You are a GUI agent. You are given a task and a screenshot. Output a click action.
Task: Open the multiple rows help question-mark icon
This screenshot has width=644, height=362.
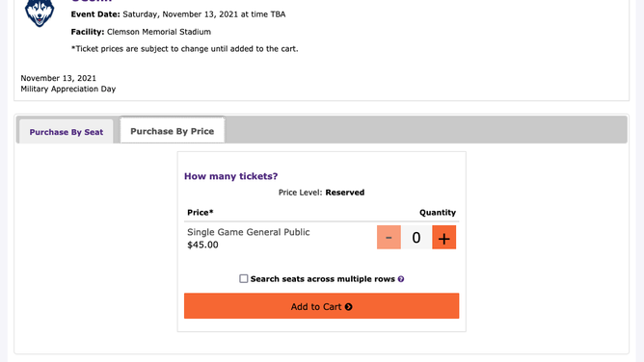coord(401,279)
